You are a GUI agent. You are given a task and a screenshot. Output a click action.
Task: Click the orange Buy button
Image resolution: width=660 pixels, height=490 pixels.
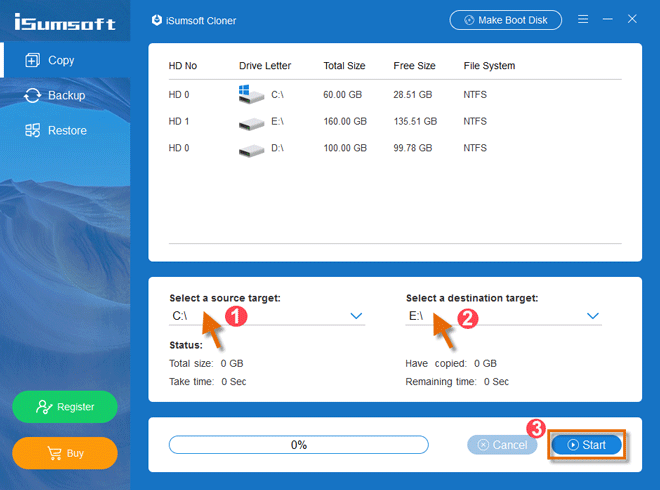(65, 453)
